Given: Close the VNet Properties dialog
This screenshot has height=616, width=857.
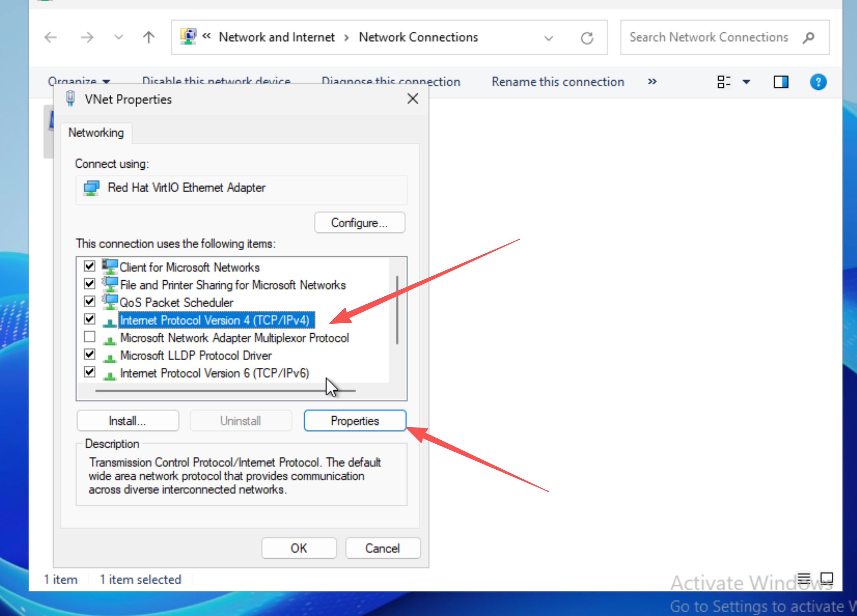Looking at the screenshot, I should pos(413,99).
